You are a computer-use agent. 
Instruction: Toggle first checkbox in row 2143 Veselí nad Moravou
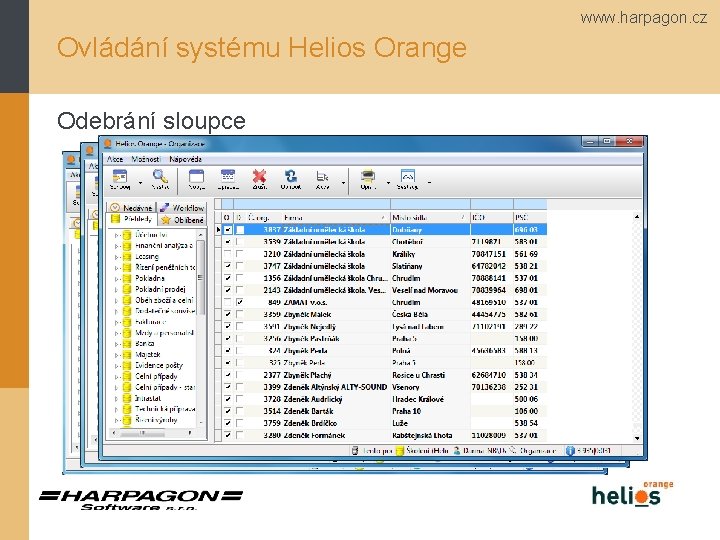[x=227, y=290]
